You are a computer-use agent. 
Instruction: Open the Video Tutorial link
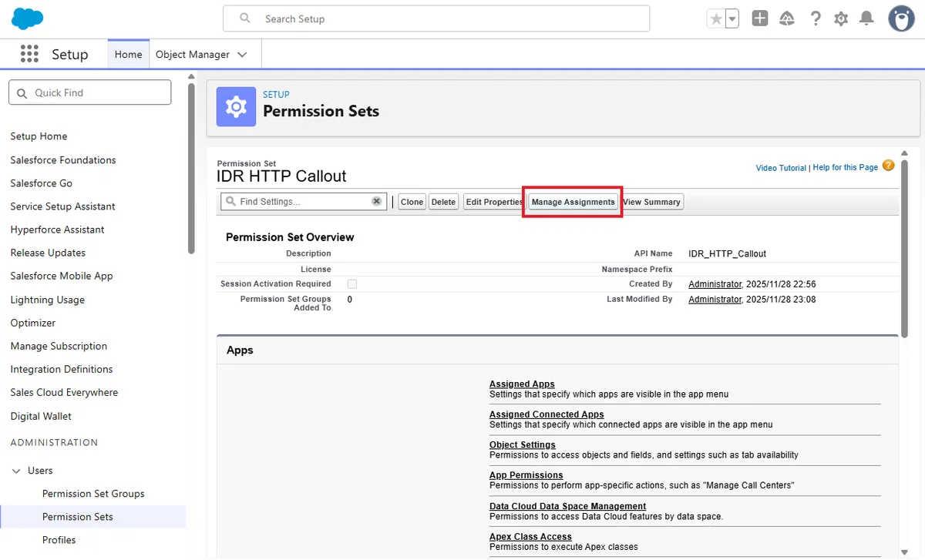(x=781, y=168)
